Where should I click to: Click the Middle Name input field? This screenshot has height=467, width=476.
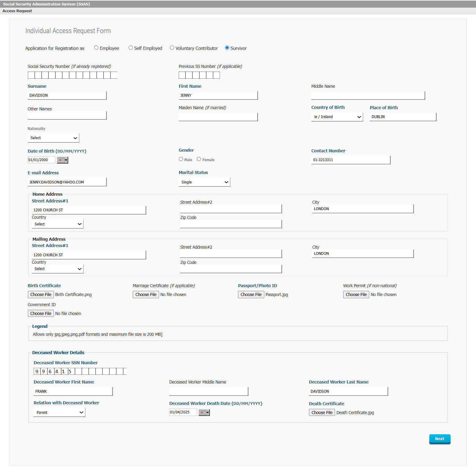point(368,95)
